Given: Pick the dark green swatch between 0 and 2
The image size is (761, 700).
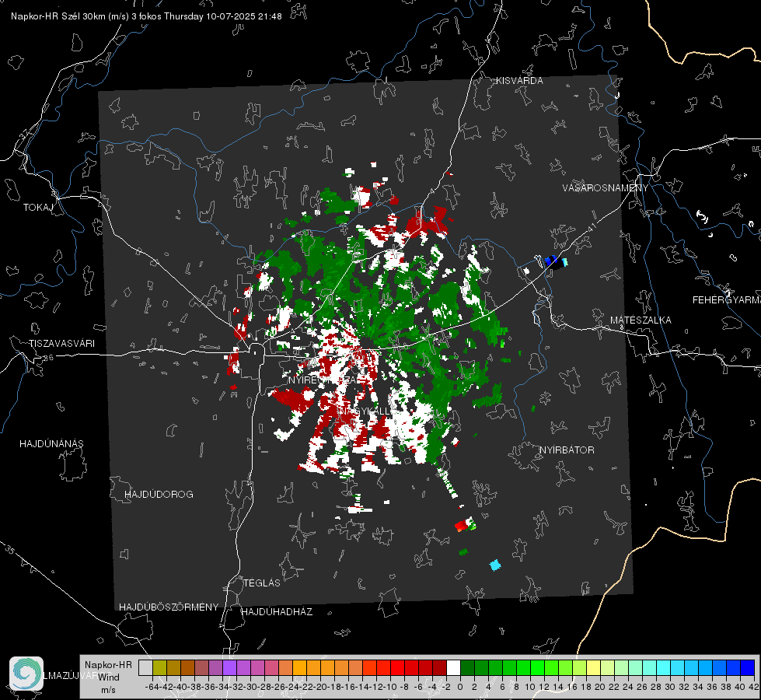Looking at the screenshot, I should click(x=467, y=667).
